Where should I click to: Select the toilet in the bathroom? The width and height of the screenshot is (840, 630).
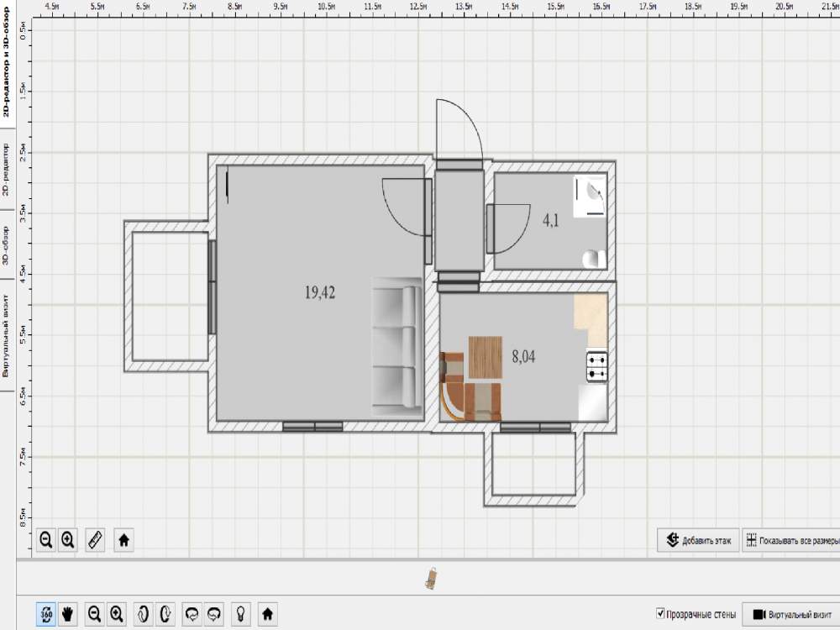594,260
